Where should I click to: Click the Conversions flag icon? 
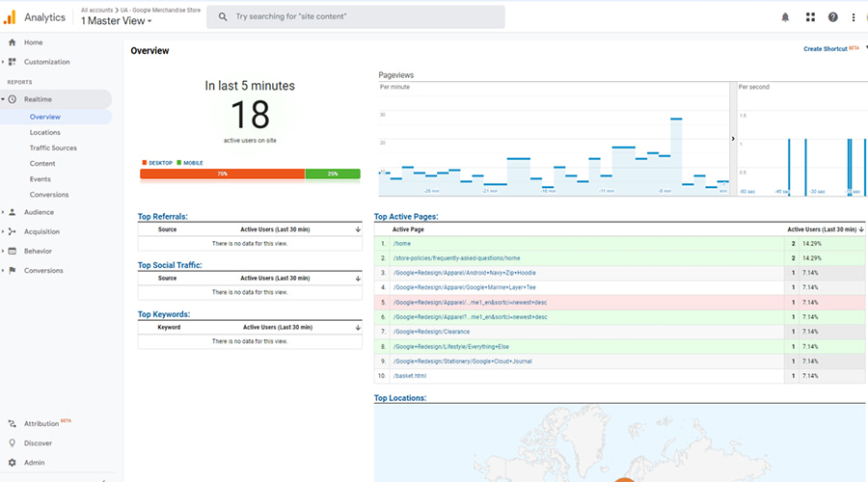[x=13, y=270]
